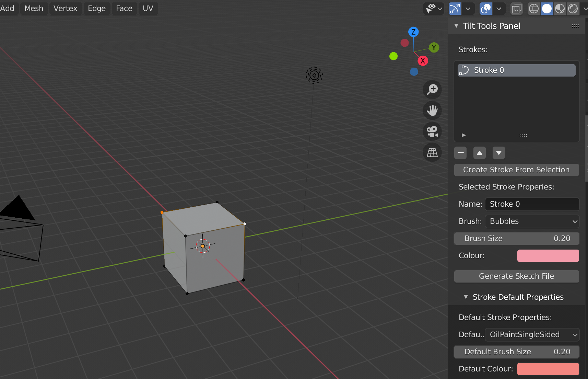Toggle camera view icon
Image resolution: width=588 pixels, height=379 pixels.
(x=432, y=131)
